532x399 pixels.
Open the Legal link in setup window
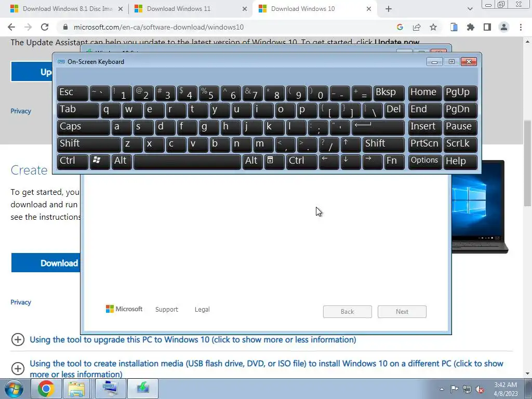[202, 310]
